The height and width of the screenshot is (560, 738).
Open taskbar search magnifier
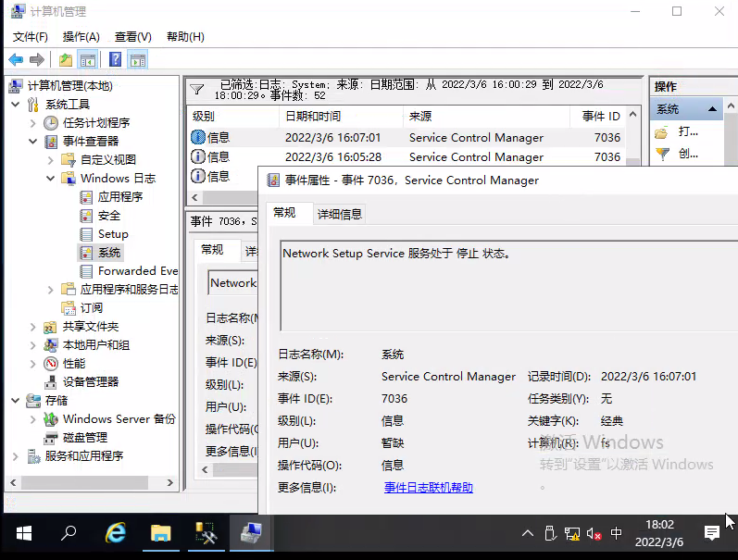(x=69, y=533)
